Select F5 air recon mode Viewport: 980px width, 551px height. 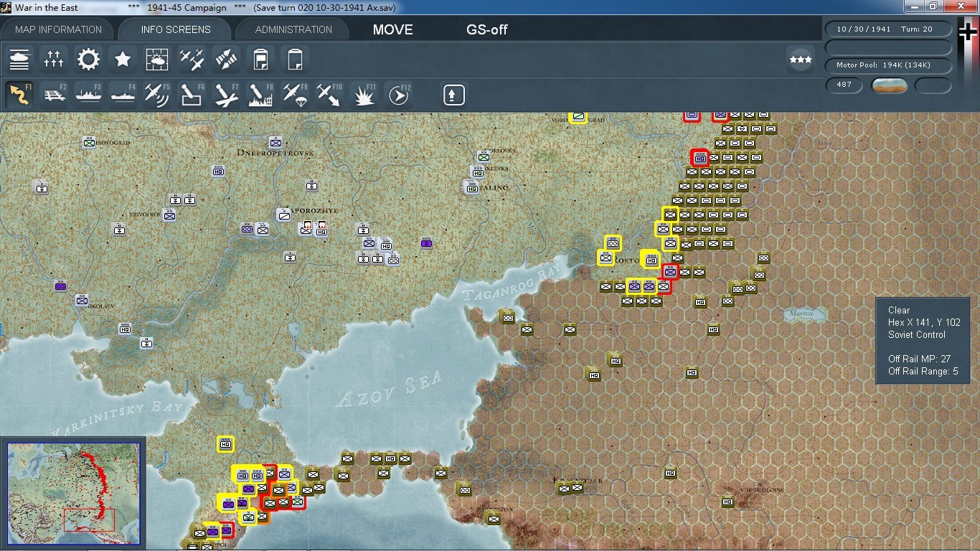pyautogui.click(x=157, y=95)
